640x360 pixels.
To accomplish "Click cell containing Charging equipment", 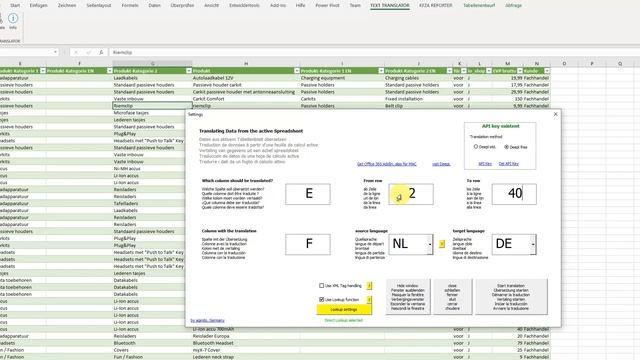I will click(342, 78).
